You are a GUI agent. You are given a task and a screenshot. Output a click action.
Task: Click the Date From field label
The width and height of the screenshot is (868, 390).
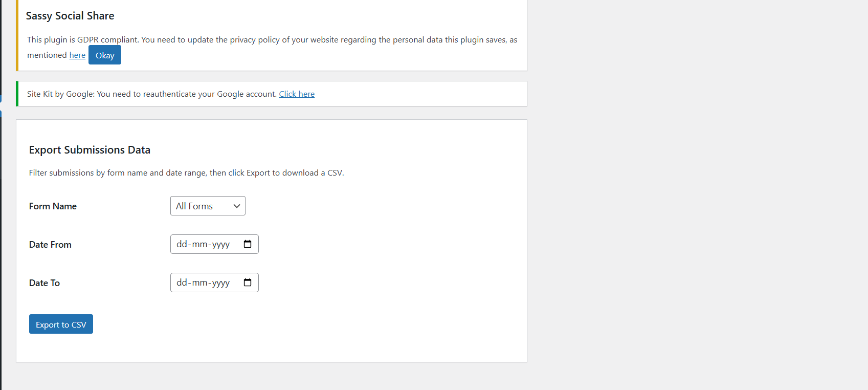[x=50, y=245]
